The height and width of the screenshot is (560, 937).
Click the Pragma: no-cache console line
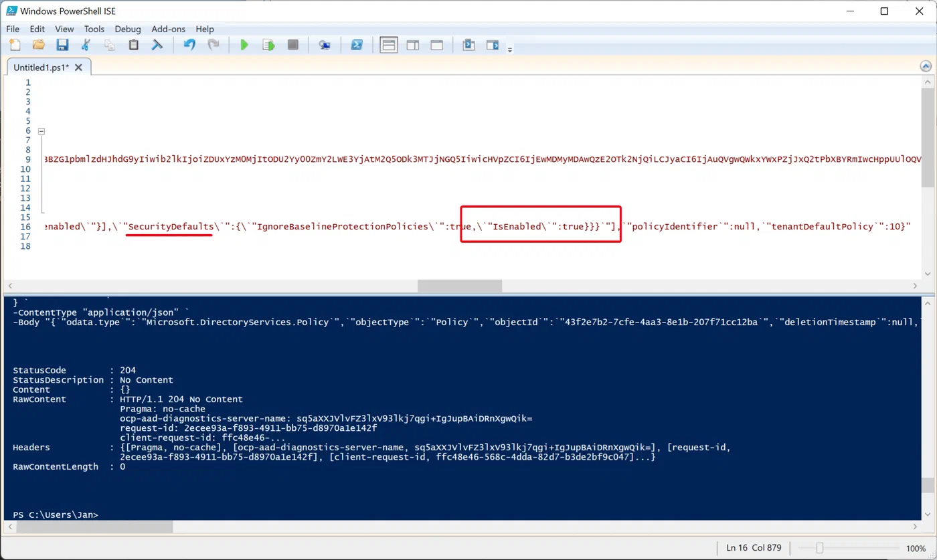pyautogui.click(x=163, y=409)
